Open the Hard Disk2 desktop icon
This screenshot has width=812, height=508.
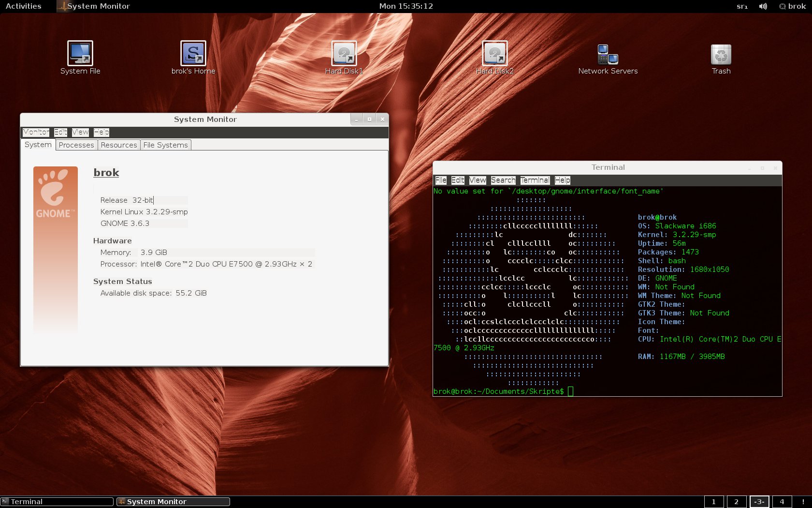pos(495,54)
